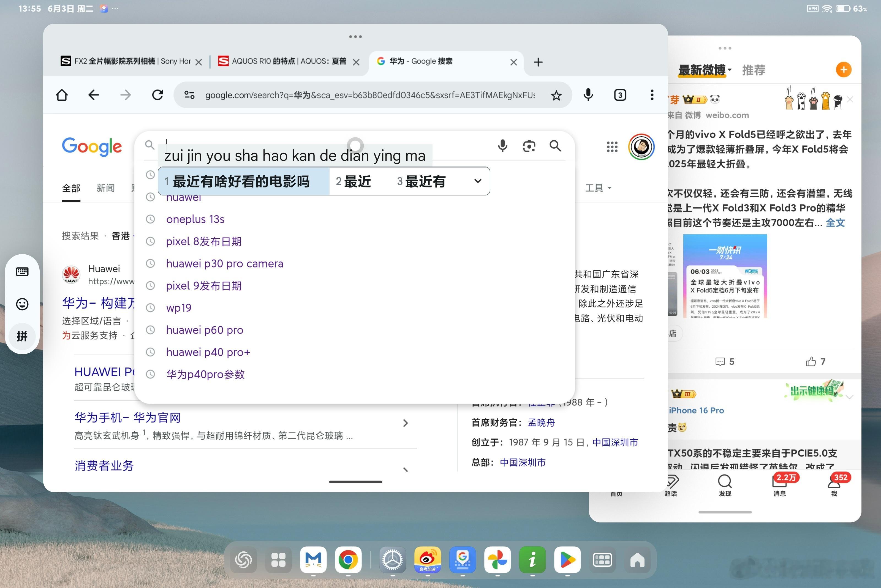Open 华为手机- 华为官网 result link

click(127, 417)
